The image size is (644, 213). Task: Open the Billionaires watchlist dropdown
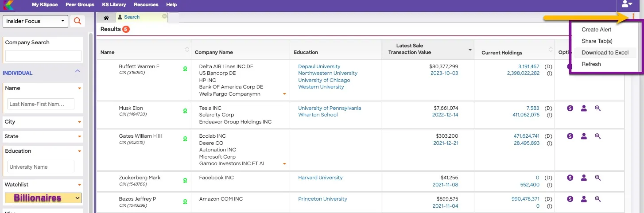(43, 198)
